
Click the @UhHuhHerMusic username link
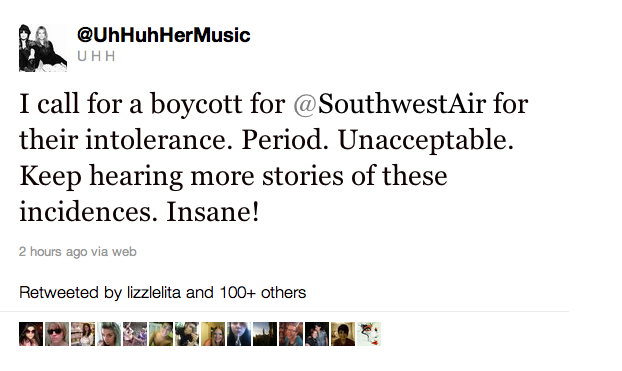pyautogui.click(x=163, y=35)
